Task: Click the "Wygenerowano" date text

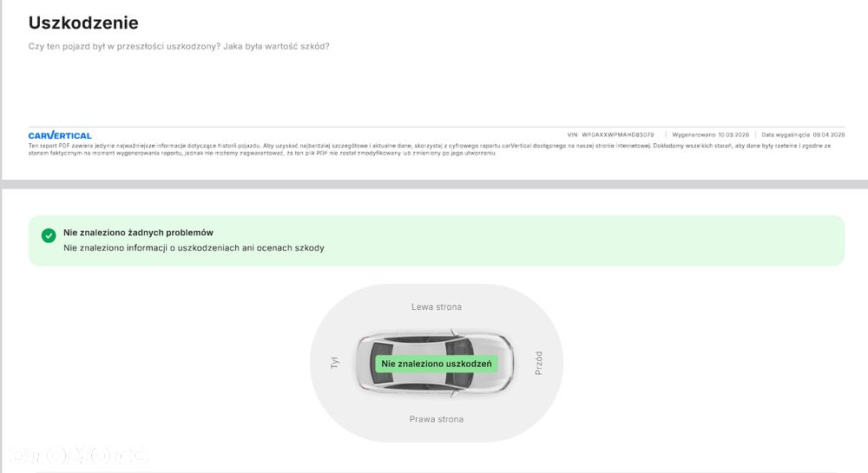Action: [x=710, y=135]
